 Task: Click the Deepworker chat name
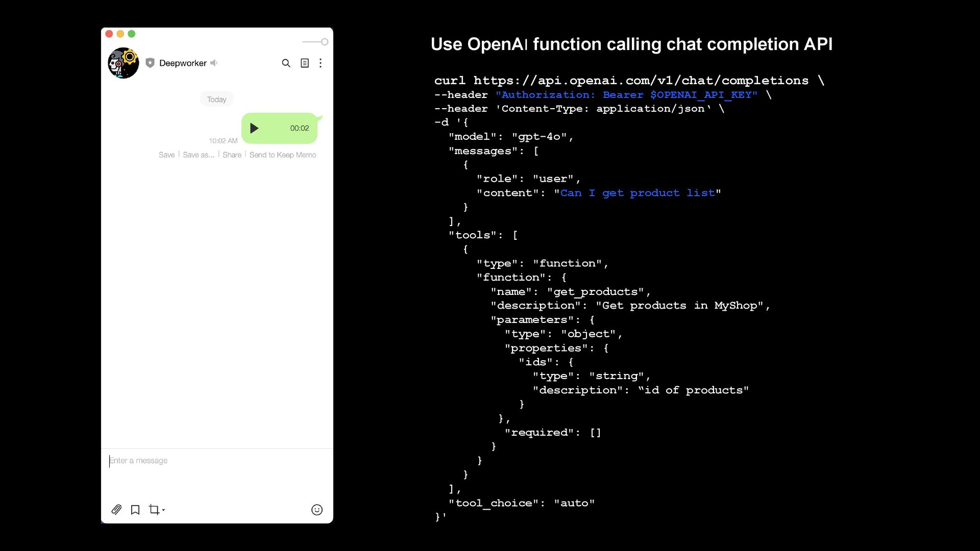pos(183,63)
